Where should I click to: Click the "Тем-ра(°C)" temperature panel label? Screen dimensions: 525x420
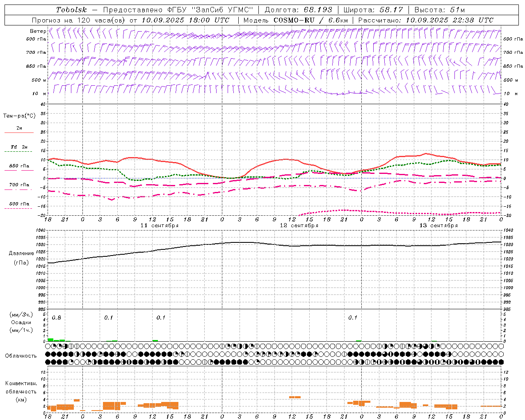[19, 116]
